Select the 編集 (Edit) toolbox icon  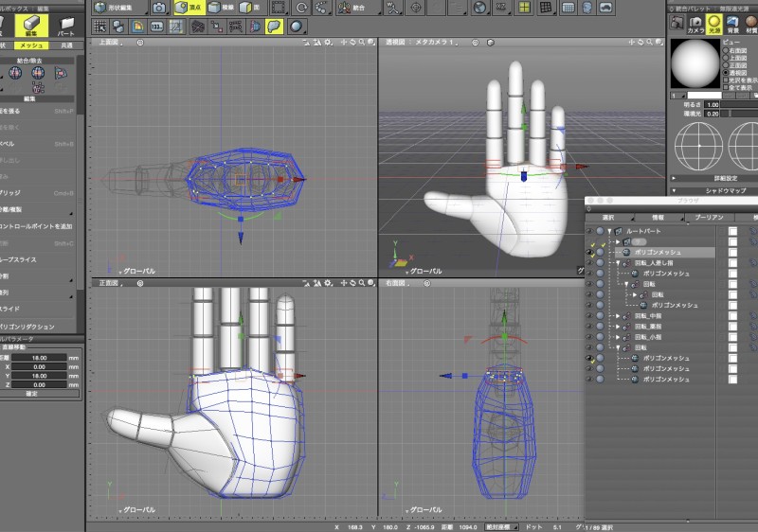(x=31, y=26)
